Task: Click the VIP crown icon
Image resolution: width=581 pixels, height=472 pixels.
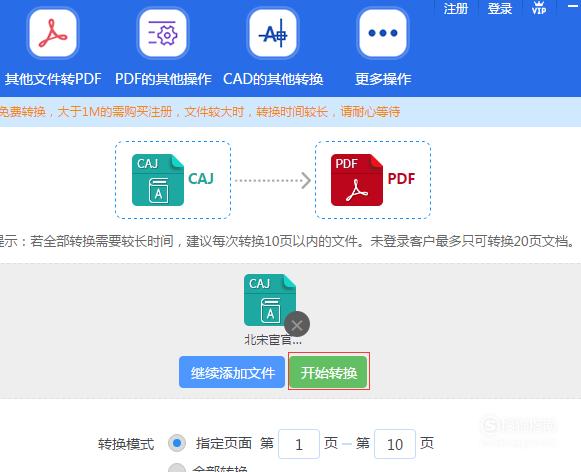Action: pos(538,8)
